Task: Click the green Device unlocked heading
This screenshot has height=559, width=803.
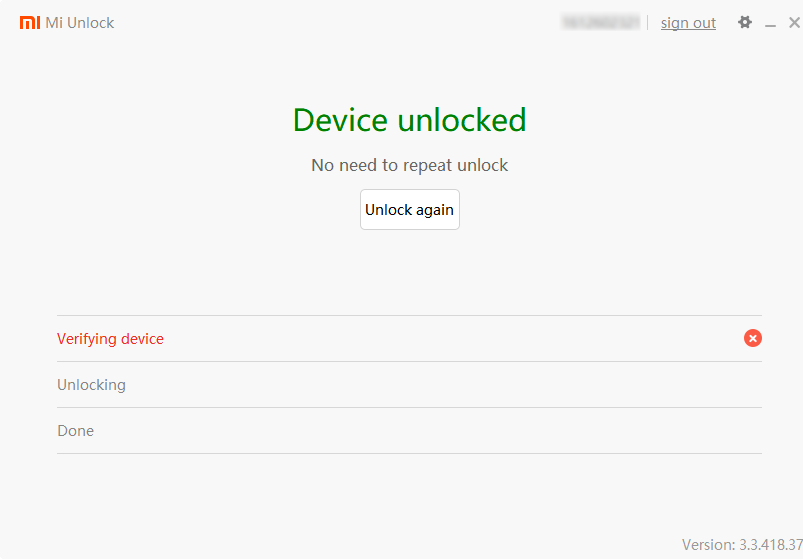Action: pos(409,120)
